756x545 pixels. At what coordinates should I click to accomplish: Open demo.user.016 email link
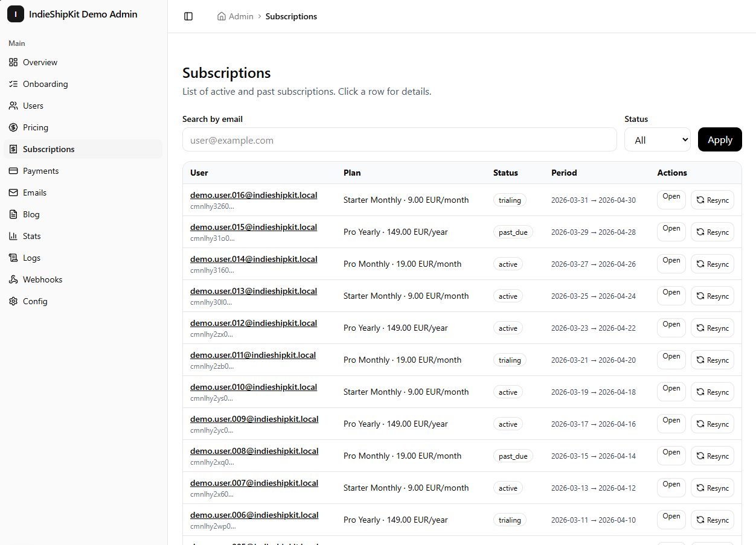click(254, 195)
